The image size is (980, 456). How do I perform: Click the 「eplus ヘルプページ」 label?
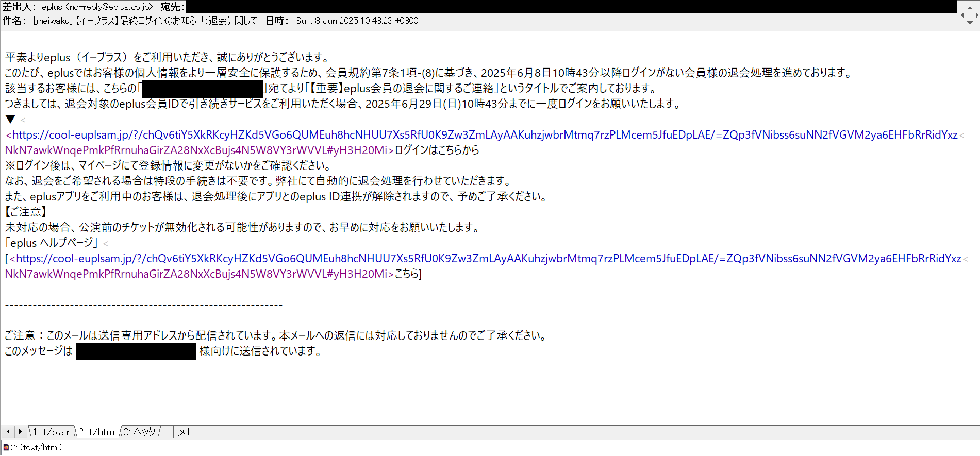(x=52, y=243)
